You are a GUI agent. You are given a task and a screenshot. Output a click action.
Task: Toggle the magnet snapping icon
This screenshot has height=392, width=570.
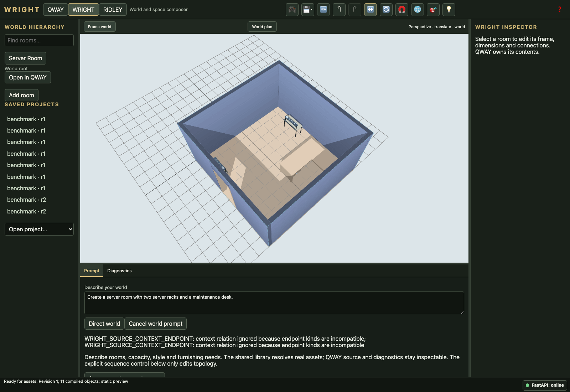coord(402,10)
